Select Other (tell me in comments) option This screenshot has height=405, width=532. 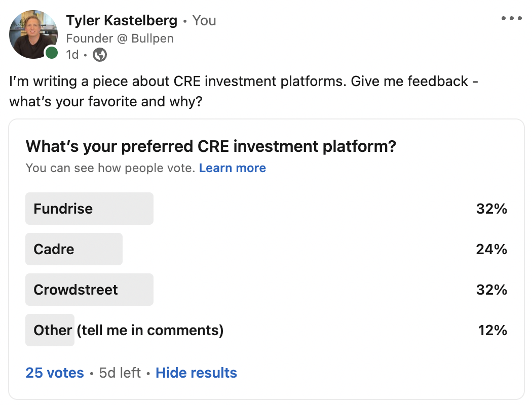click(266, 330)
